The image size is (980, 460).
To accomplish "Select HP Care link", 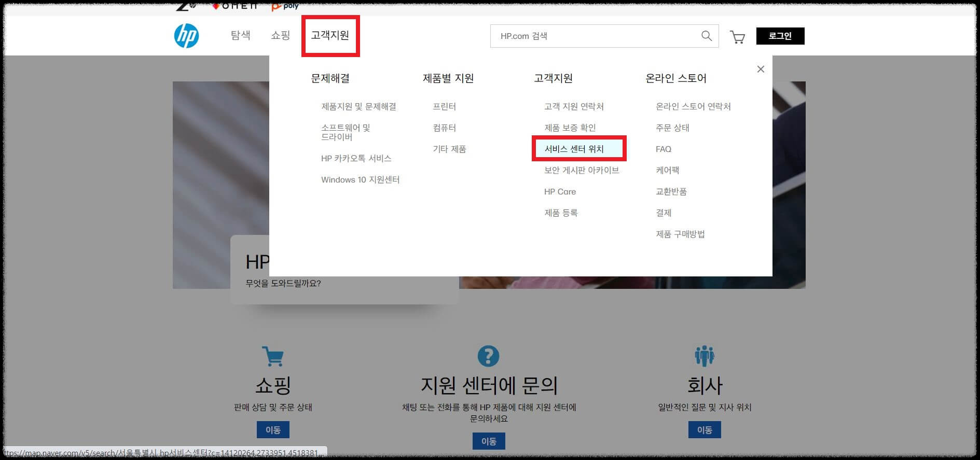I will click(560, 191).
